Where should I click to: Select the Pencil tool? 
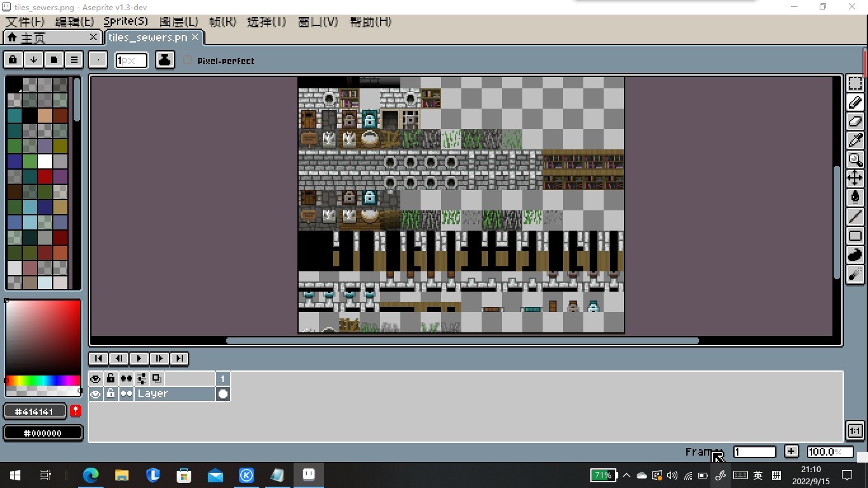tap(855, 102)
